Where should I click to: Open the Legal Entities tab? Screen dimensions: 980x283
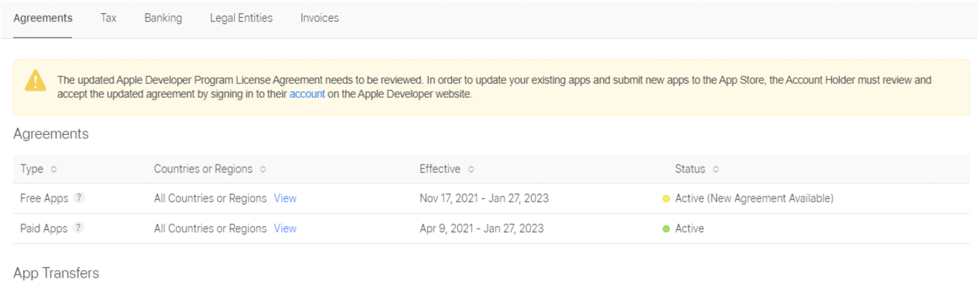point(241,18)
